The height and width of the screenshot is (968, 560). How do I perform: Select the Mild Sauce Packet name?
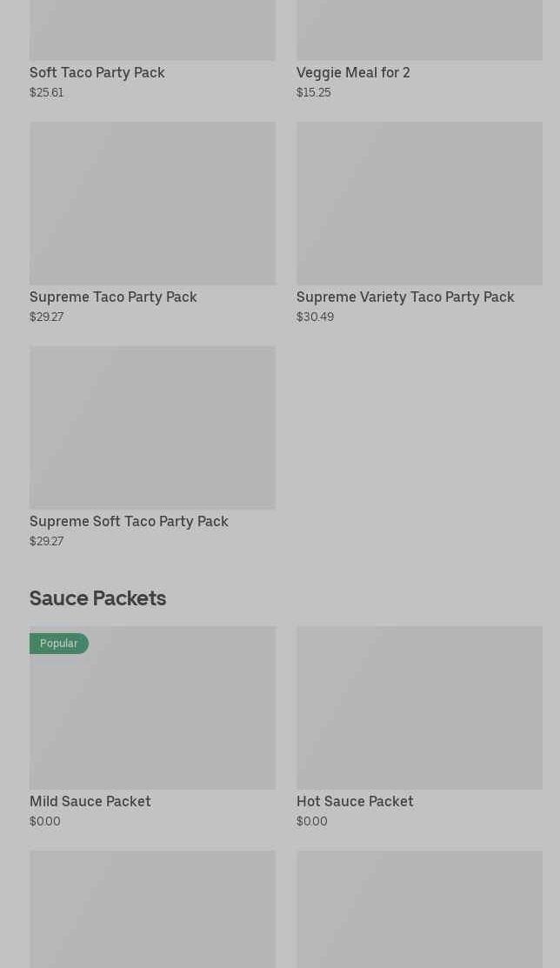90,801
